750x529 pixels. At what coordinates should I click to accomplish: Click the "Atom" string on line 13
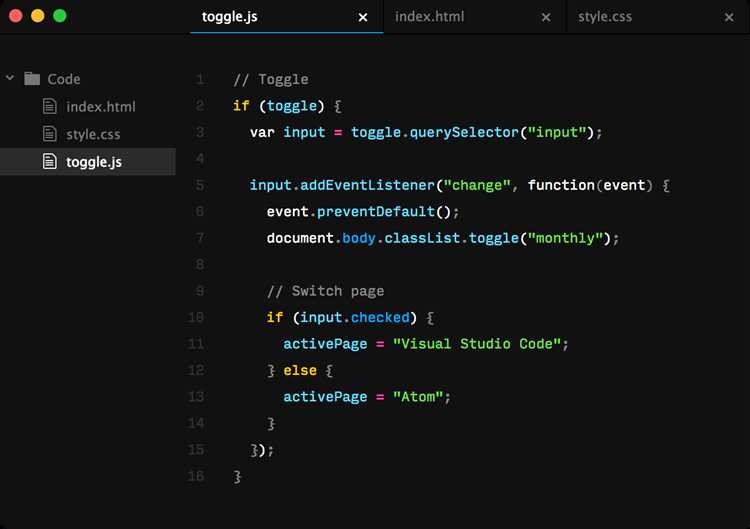[x=418, y=397]
